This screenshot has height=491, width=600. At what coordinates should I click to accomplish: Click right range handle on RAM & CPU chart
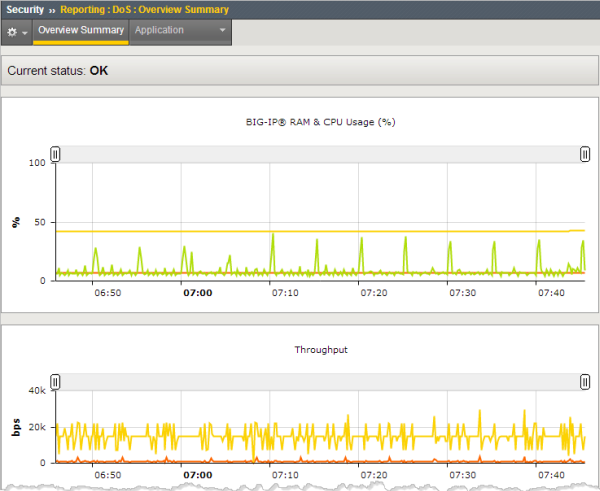[x=585, y=154]
